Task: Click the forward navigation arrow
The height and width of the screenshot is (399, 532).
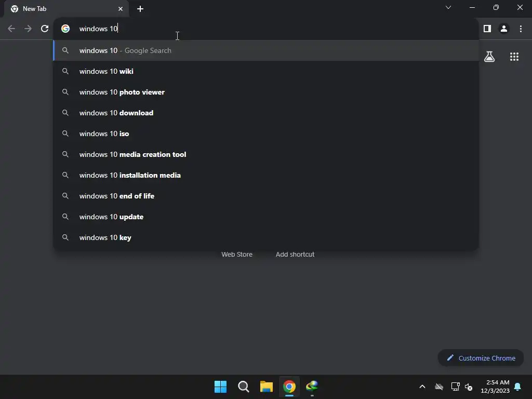Action: pyautogui.click(x=28, y=29)
